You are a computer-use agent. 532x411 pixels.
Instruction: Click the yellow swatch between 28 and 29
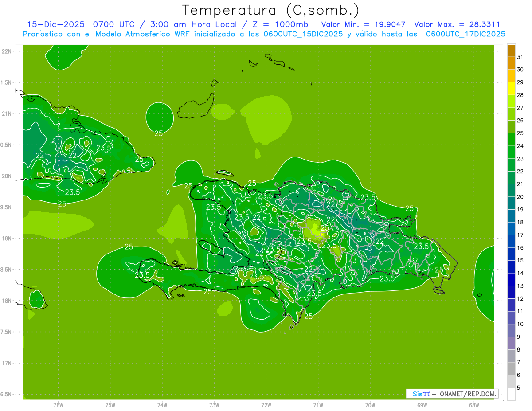(x=511, y=89)
